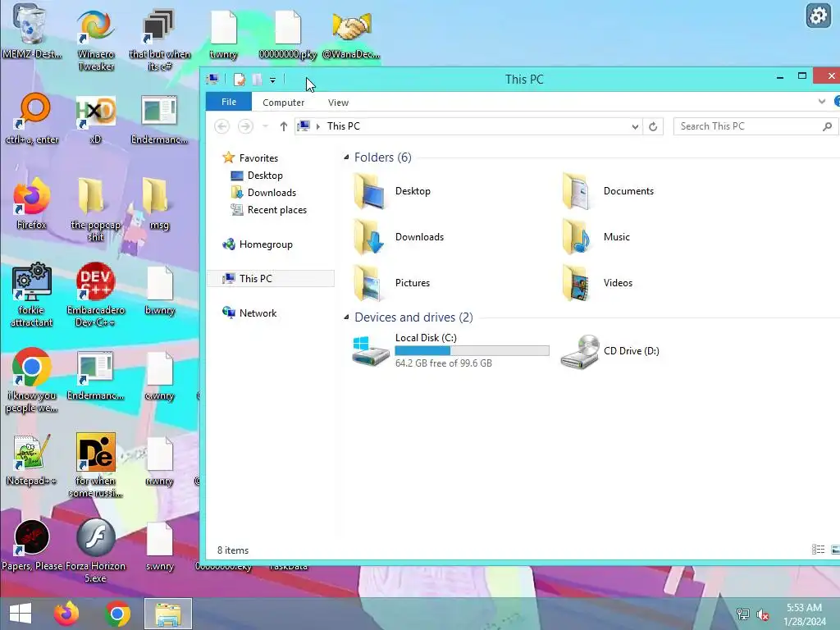Image resolution: width=840 pixels, height=630 pixels.
Task: Open the This PC window system menu icon
Action: tap(212, 80)
